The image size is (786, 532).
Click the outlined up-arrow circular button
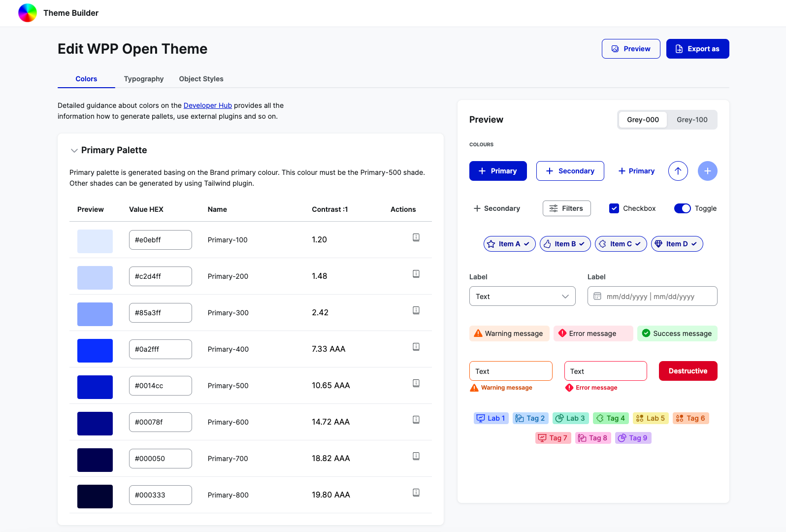pyautogui.click(x=678, y=171)
